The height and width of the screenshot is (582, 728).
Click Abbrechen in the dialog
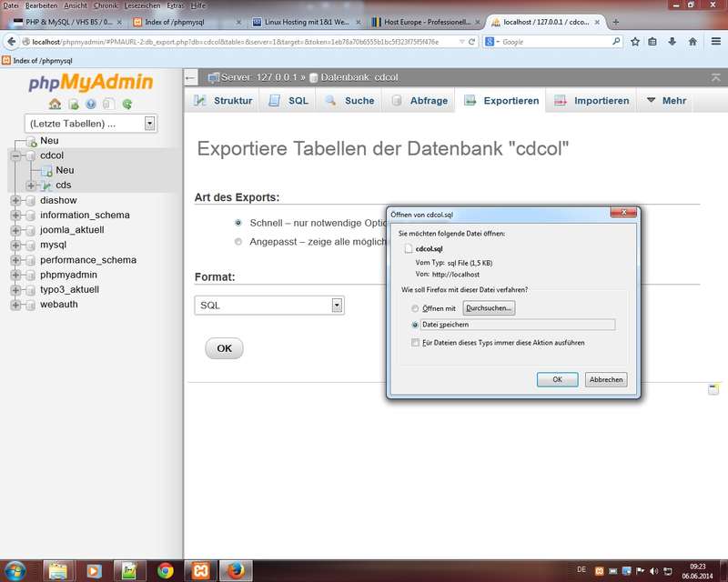click(x=606, y=379)
